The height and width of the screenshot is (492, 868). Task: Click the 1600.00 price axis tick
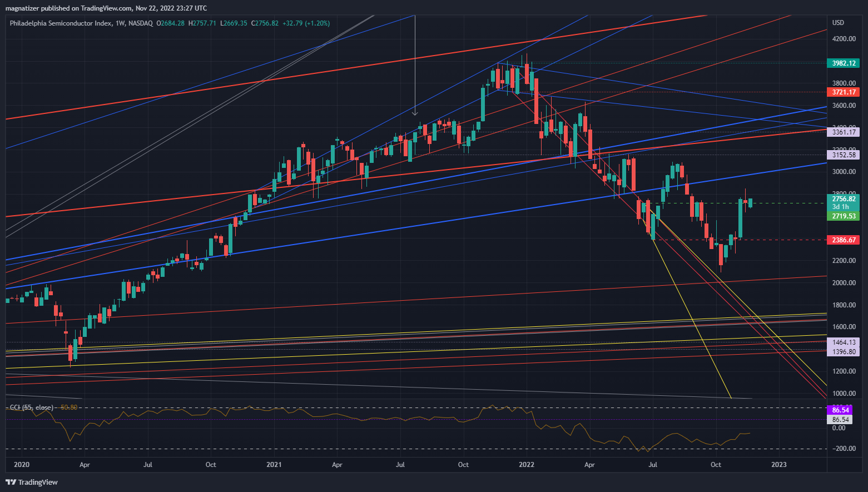844,327
